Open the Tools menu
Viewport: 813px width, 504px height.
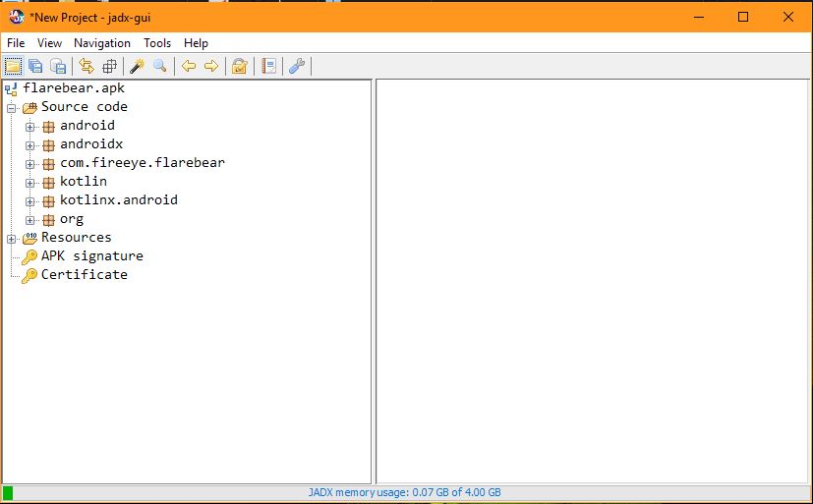click(x=157, y=43)
